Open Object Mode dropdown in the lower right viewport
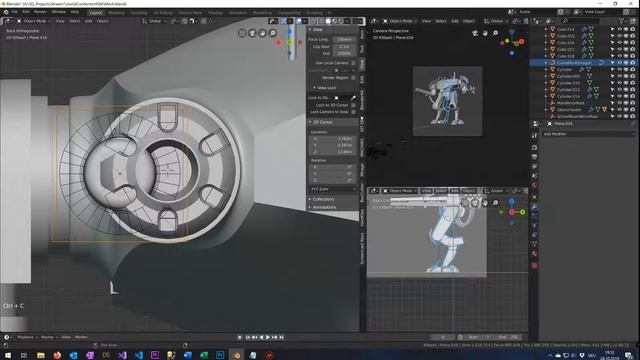Viewport: 640px width, 360px height. 399,191
